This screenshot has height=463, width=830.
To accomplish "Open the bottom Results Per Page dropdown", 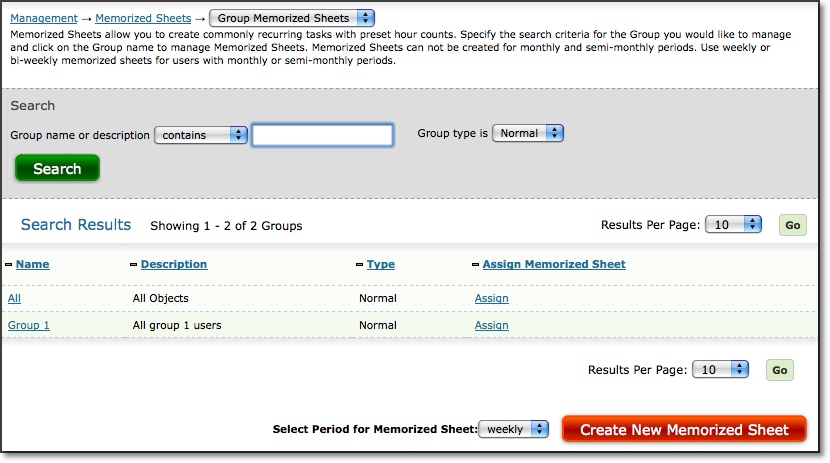I will pos(720,369).
